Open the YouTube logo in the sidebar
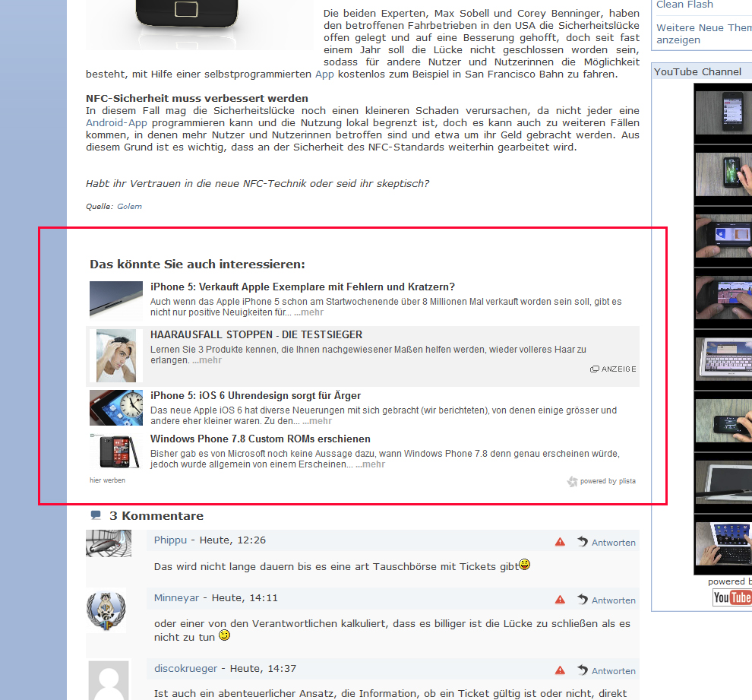 [731, 597]
